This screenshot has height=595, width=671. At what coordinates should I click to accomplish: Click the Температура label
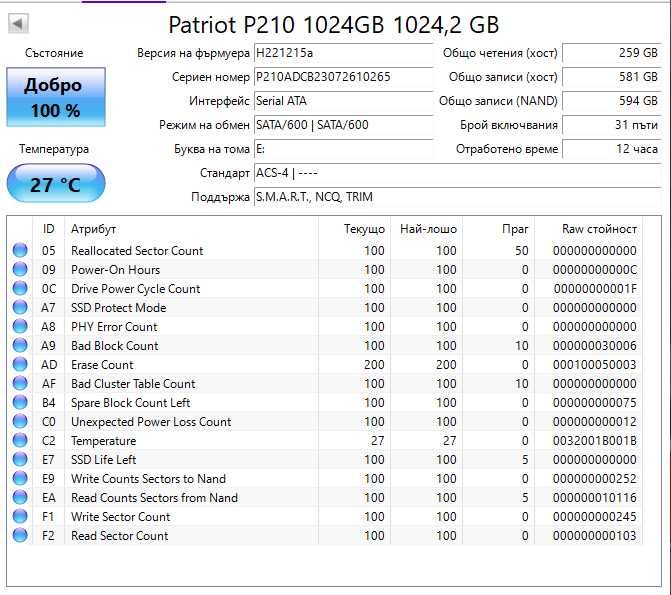pyautogui.click(x=54, y=149)
